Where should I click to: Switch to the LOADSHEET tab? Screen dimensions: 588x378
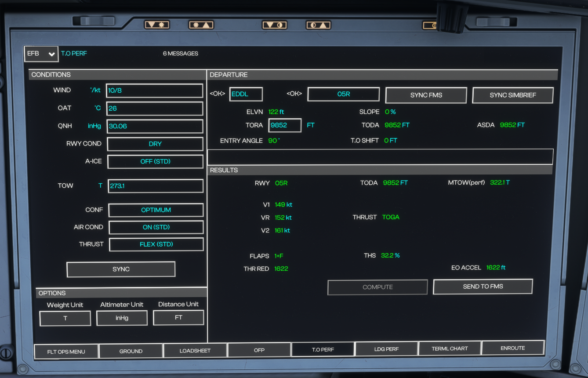click(195, 350)
